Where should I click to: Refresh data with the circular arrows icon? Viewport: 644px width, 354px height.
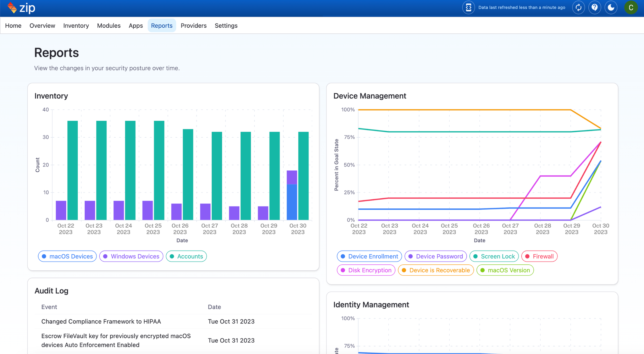click(578, 8)
